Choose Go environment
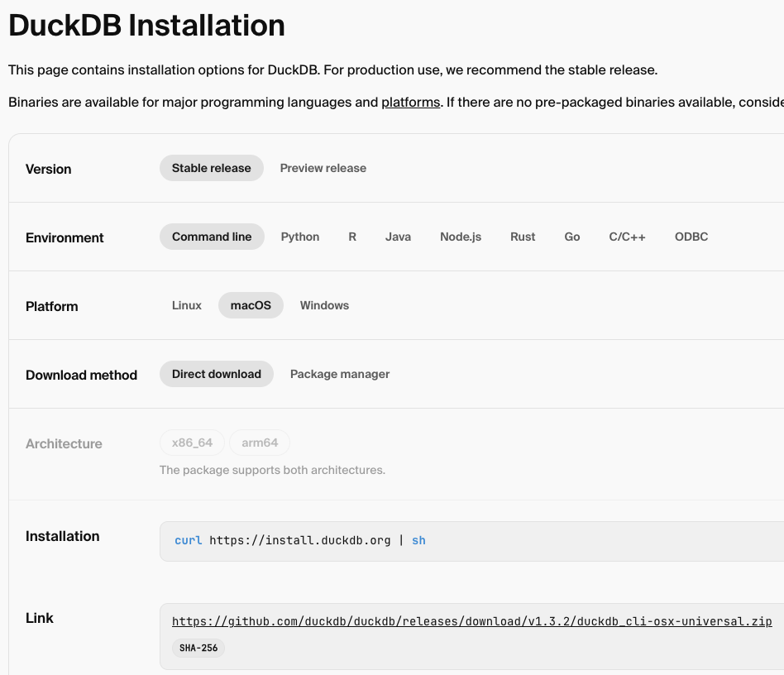The image size is (784, 675). 572,237
